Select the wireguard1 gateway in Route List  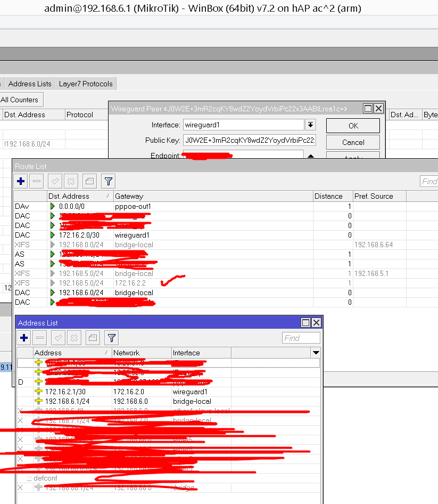132,235
